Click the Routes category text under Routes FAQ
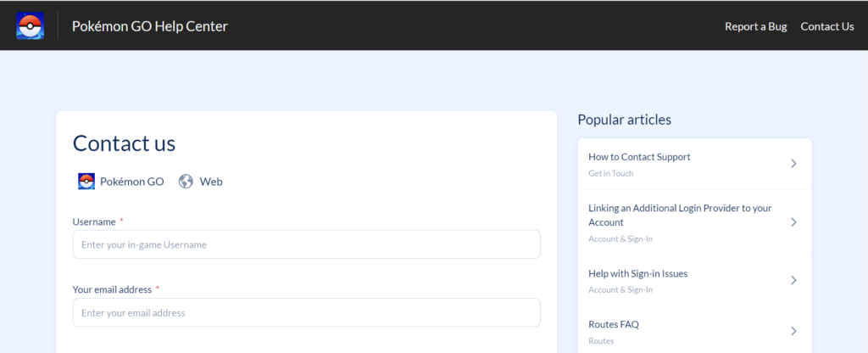The height and width of the screenshot is (353, 868). coord(601,341)
